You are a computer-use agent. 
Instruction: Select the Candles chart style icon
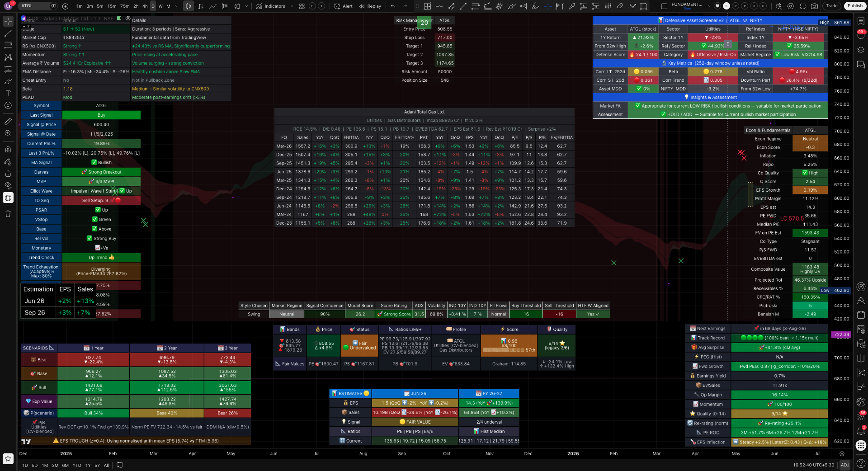click(189, 6)
